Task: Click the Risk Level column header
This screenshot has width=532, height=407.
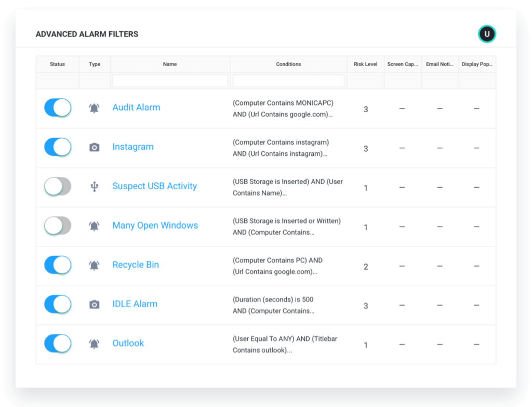Action: 365,64
